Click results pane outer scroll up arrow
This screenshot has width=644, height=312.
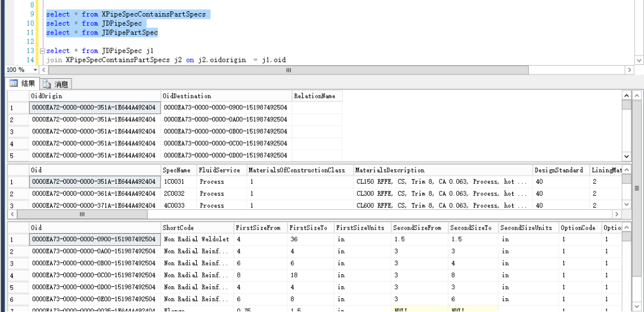tap(637, 95)
